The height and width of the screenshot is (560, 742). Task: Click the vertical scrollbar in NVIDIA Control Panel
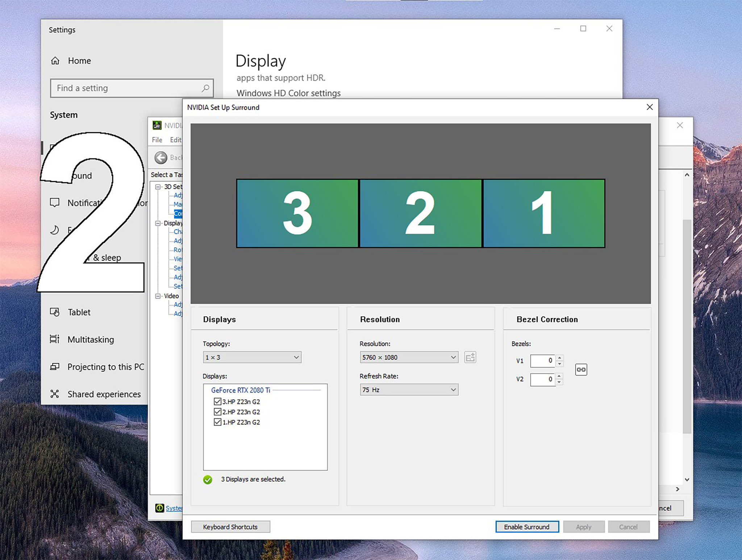(x=687, y=326)
